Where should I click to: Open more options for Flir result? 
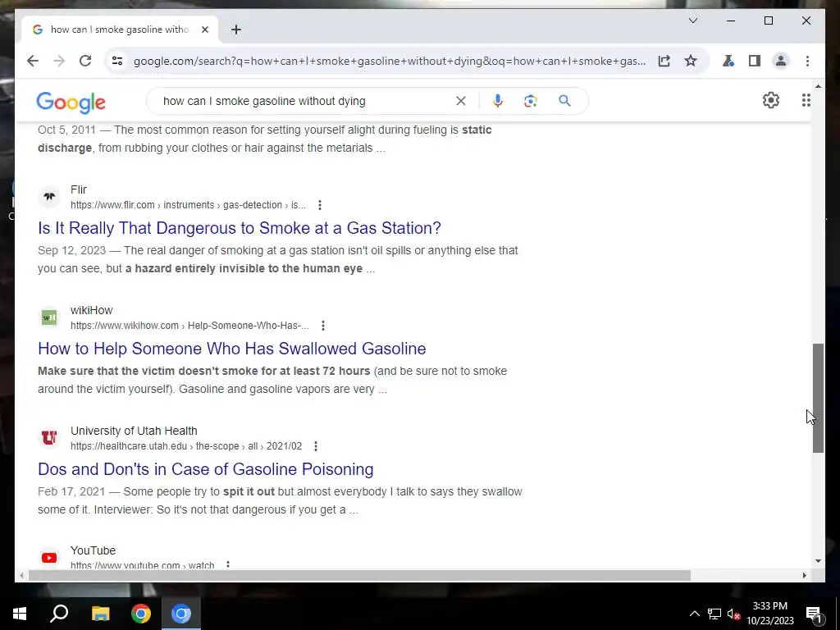[x=320, y=205]
